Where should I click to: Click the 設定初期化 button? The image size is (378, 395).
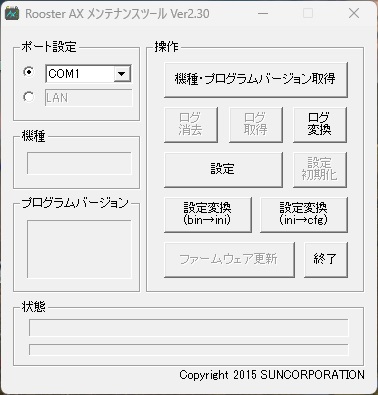(x=320, y=169)
